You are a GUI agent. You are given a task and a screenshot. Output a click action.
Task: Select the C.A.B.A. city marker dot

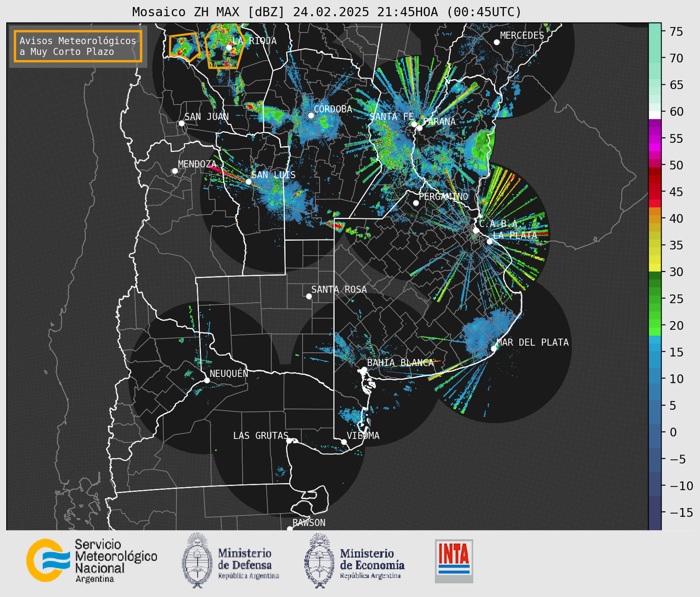coord(476,230)
